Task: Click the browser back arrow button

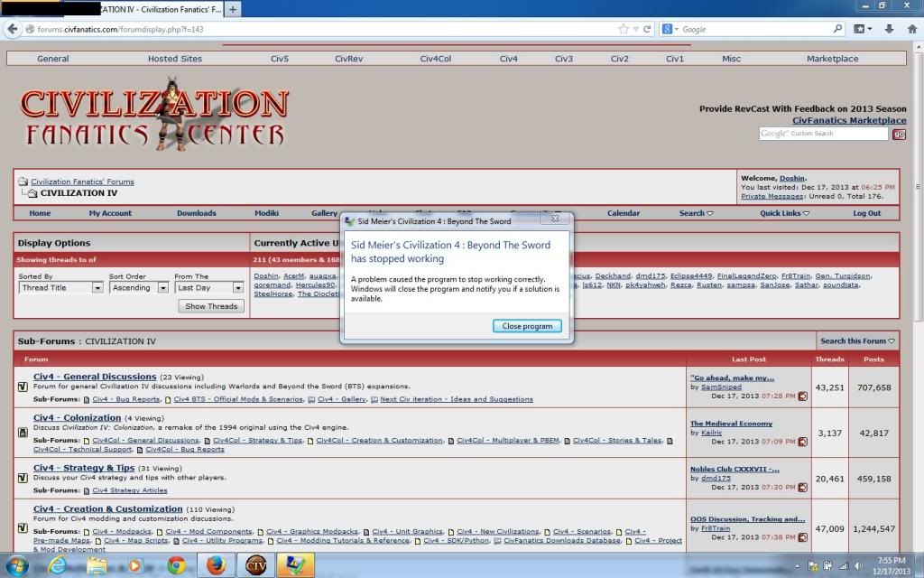Action: coord(13,29)
